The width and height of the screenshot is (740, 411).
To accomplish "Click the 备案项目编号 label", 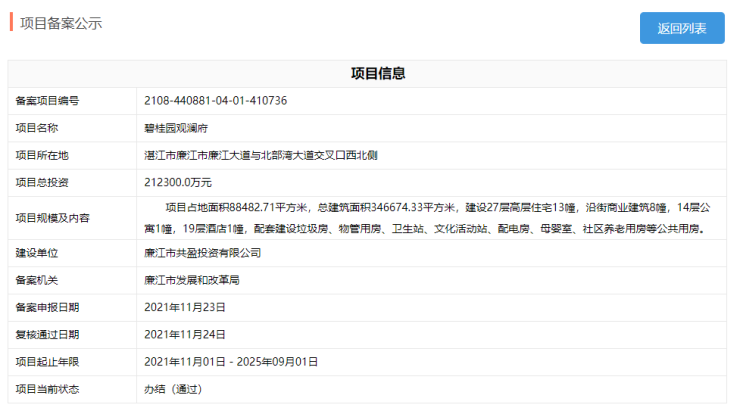I will tap(47, 101).
